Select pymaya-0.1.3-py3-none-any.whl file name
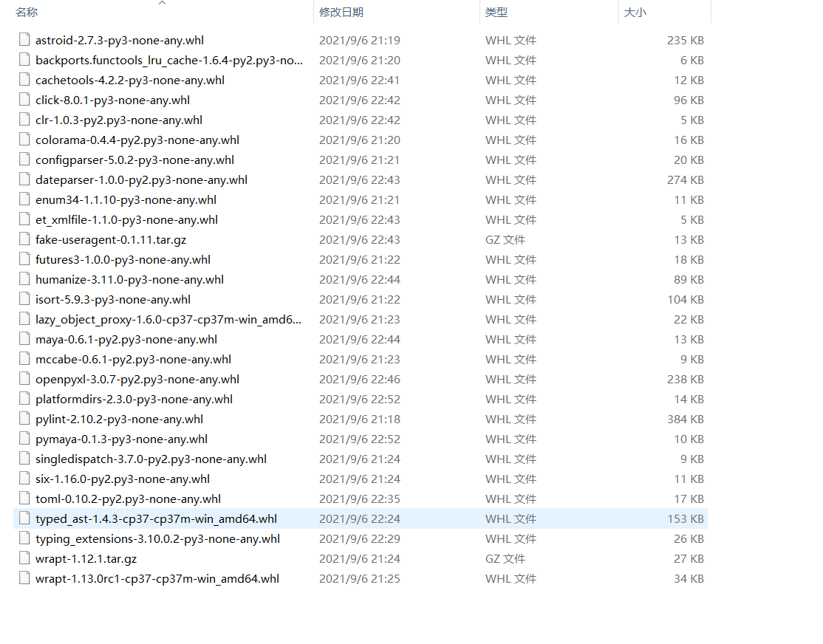This screenshot has height=644, width=823. (x=121, y=439)
